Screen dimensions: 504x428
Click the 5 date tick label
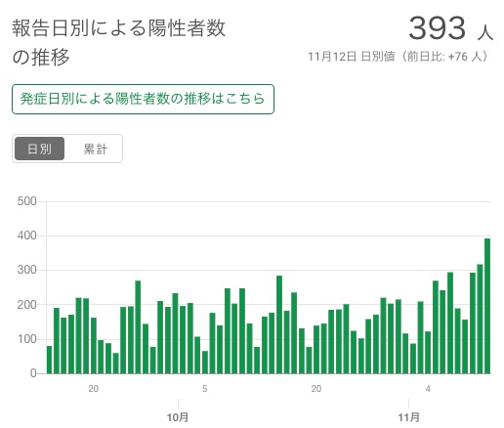pyautogui.click(x=204, y=389)
